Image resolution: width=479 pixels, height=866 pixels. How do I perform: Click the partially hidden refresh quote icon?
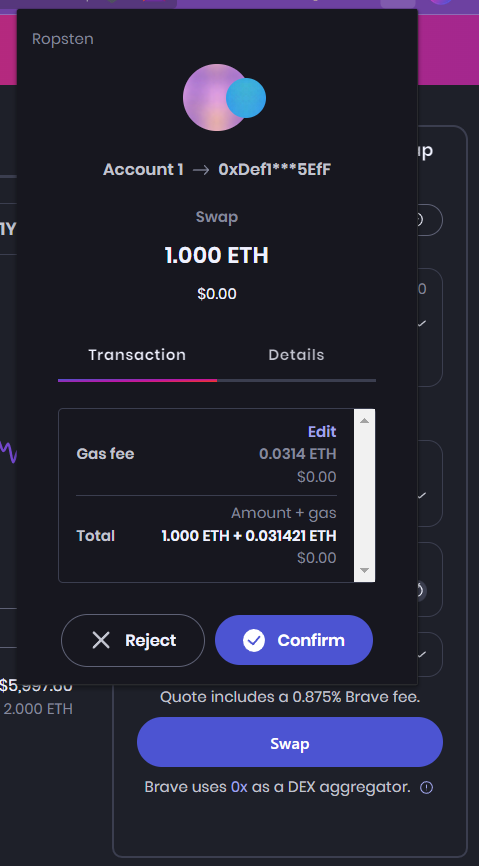(421, 590)
